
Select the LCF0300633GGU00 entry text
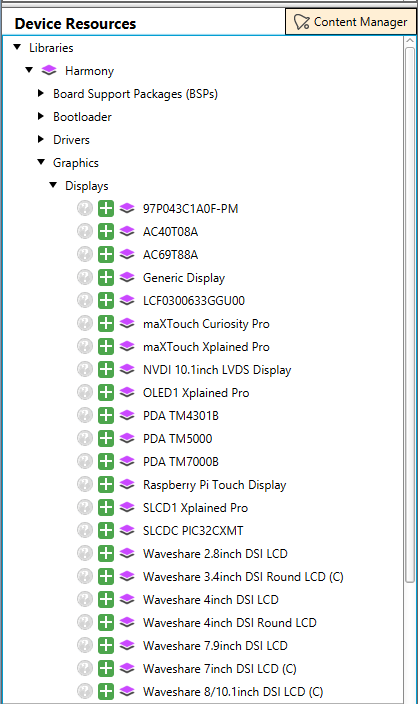(194, 301)
